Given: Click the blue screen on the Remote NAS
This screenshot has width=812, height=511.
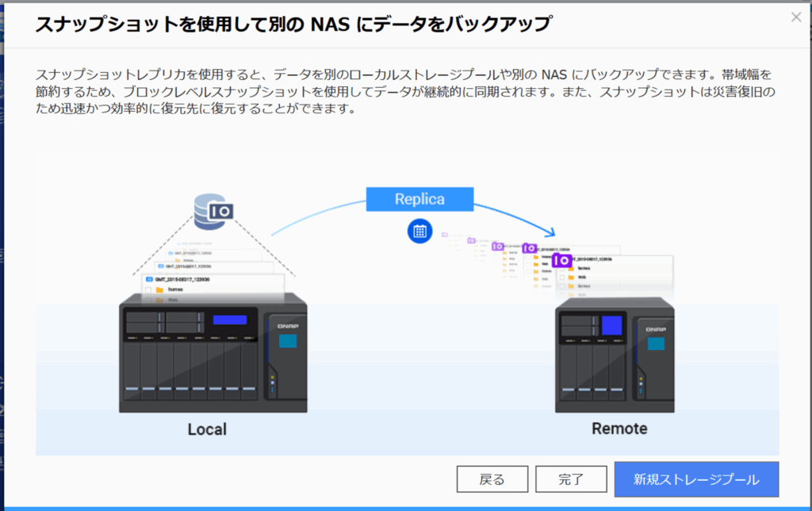Looking at the screenshot, I should (611, 325).
